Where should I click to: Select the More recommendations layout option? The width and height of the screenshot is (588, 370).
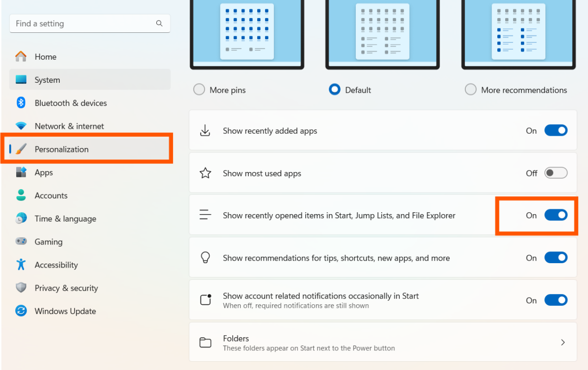coord(470,89)
